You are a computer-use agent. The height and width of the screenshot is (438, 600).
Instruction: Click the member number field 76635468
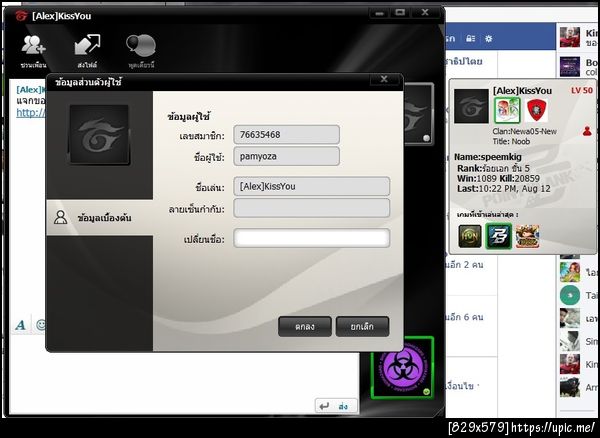pos(286,135)
